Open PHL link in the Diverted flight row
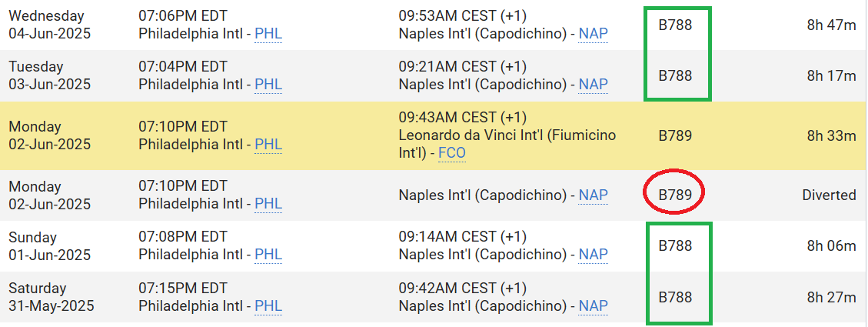Viewport: 868px width, 327px height. [x=268, y=205]
